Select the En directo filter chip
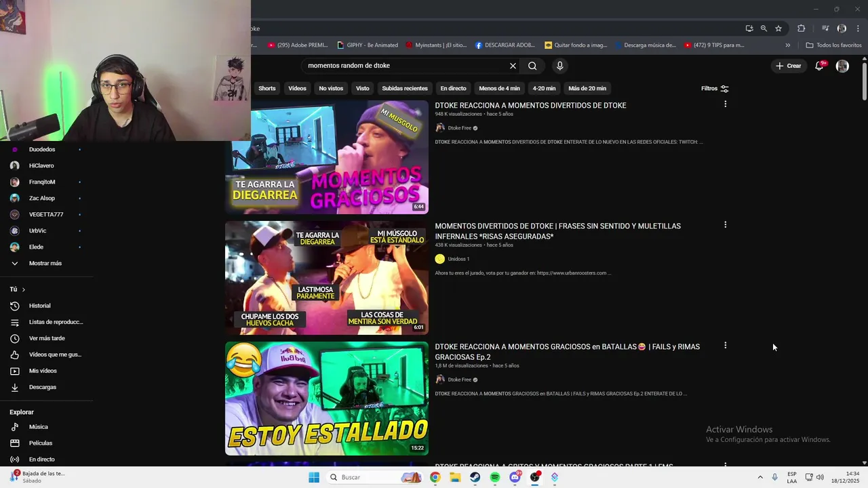Screen dimensions: 868x488 453,88
